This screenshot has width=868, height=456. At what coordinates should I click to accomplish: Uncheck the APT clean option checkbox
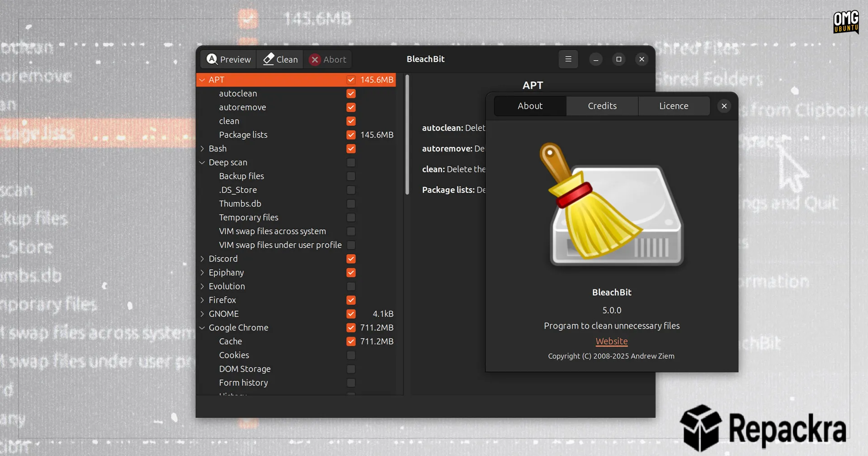351,121
